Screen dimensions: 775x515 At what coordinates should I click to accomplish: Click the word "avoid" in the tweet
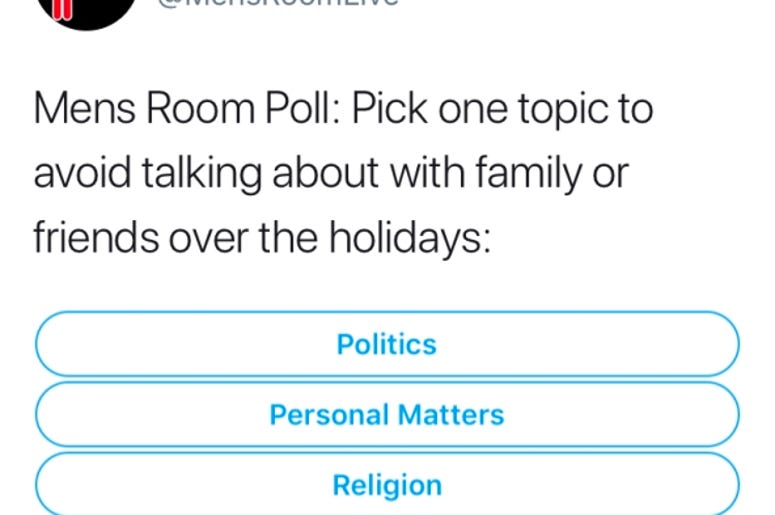pyautogui.click(x=83, y=172)
